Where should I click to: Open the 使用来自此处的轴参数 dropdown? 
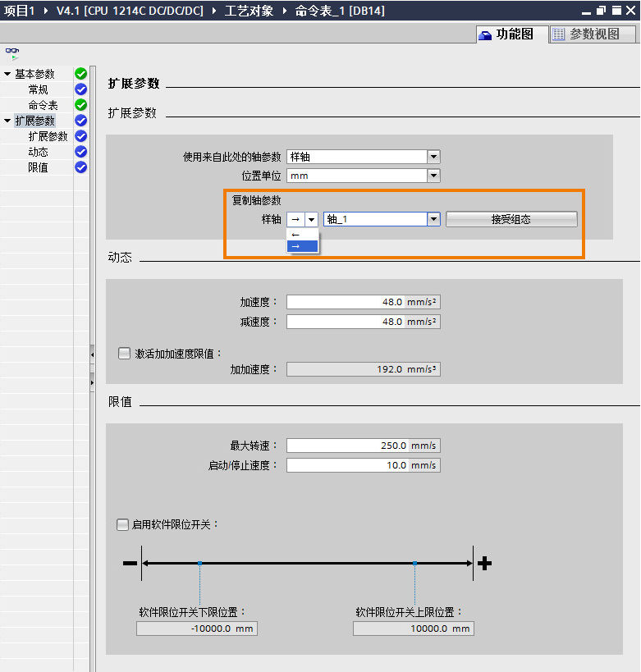[433, 157]
